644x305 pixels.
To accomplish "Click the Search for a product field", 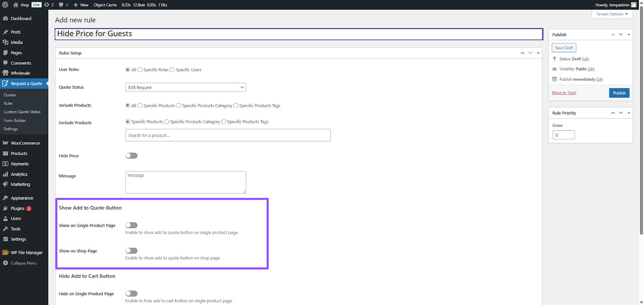I will [x=228, y=135].
